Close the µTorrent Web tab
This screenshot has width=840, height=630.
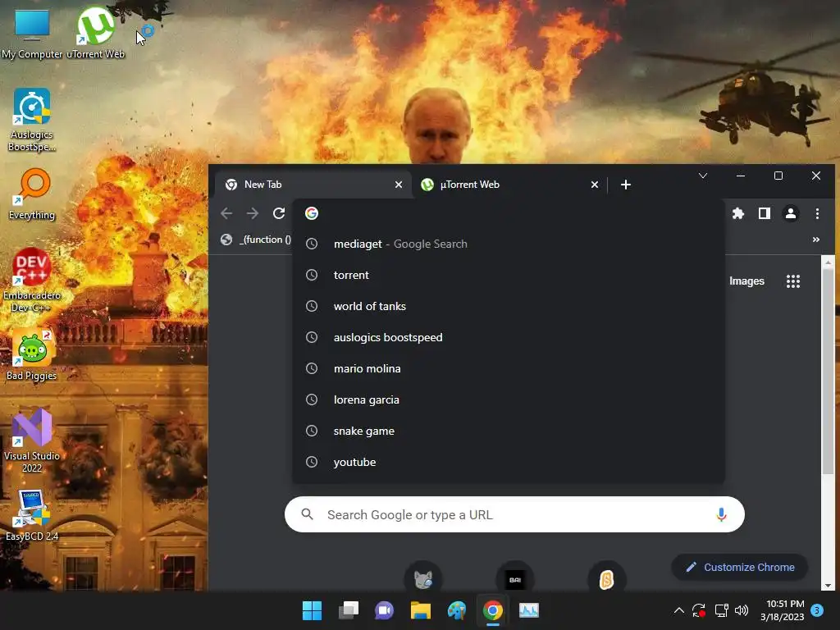coord(595,185)
